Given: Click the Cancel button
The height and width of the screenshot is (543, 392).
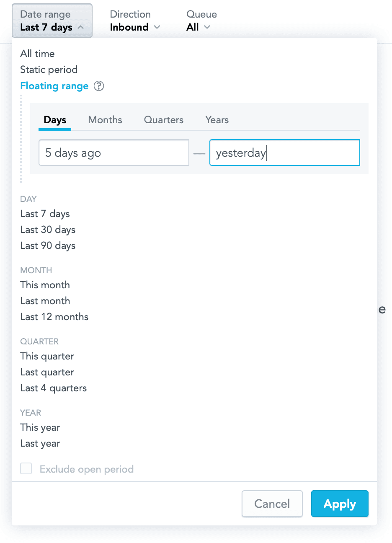Looking at the screenshot, I should pos(272,504).
